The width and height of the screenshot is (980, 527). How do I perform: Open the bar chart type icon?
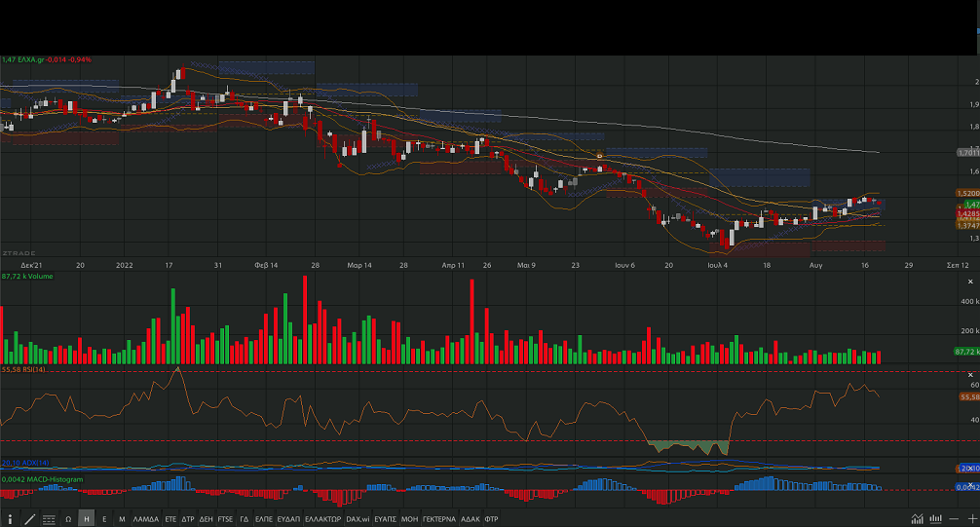pyautogui.click(x=935, y=519)
